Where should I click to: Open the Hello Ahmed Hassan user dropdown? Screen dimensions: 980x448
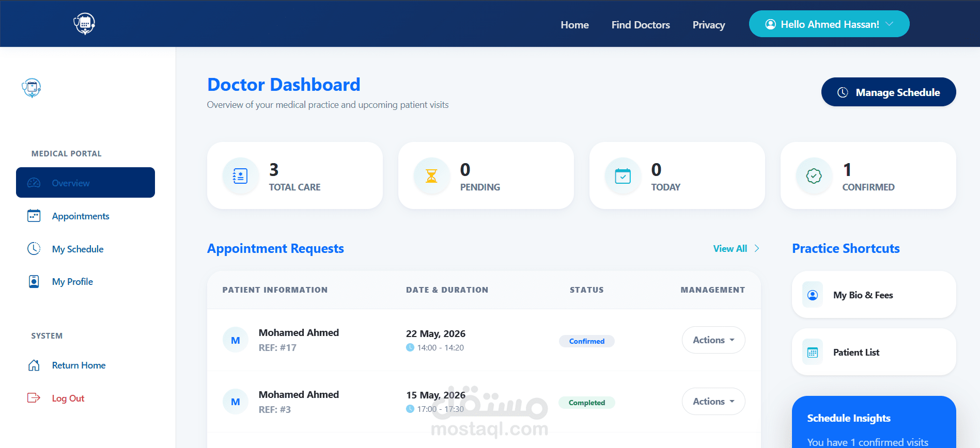829,24
